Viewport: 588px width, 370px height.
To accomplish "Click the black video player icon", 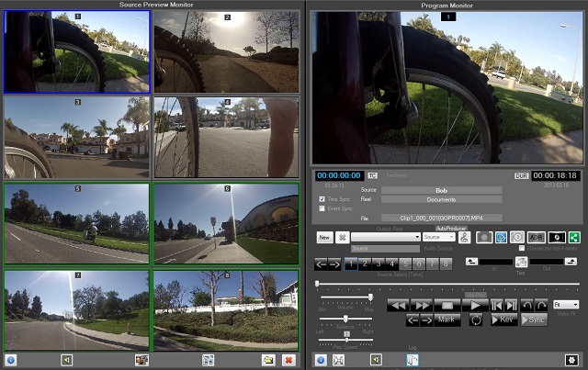I will [x=557, y=237].
